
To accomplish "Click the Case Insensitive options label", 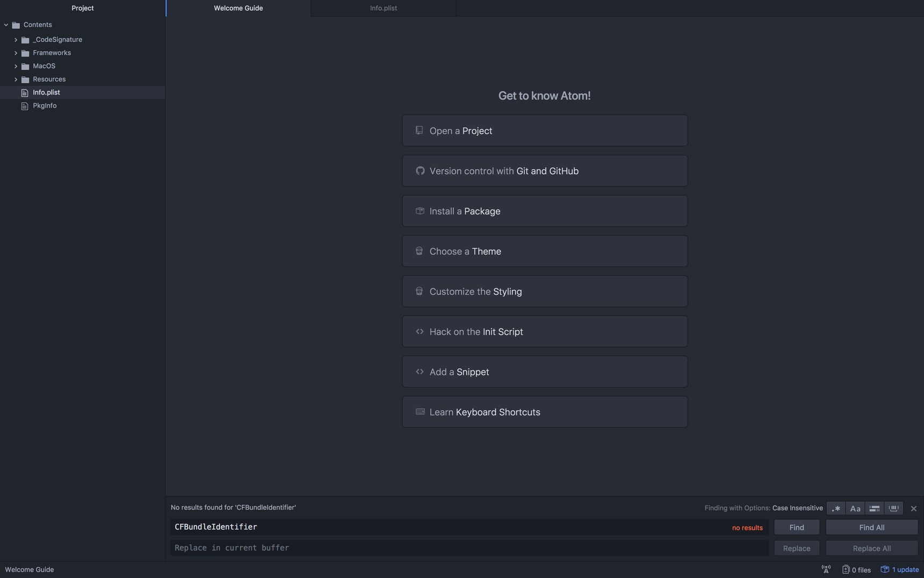I will pyautogui.click(x=798, y=508).
